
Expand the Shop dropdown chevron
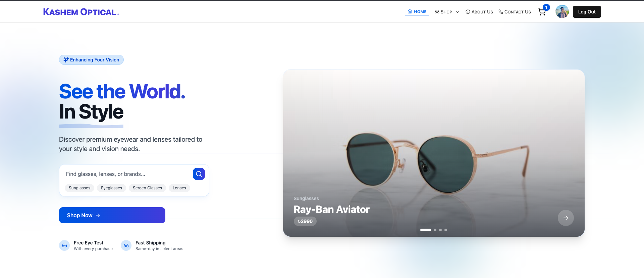click(458, 12)
